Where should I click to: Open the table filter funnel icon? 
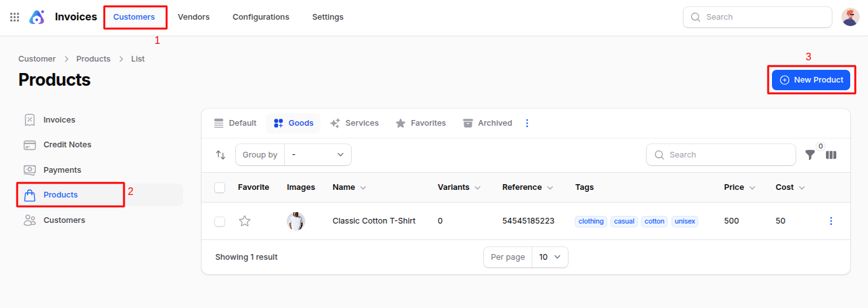coord(809,155)
